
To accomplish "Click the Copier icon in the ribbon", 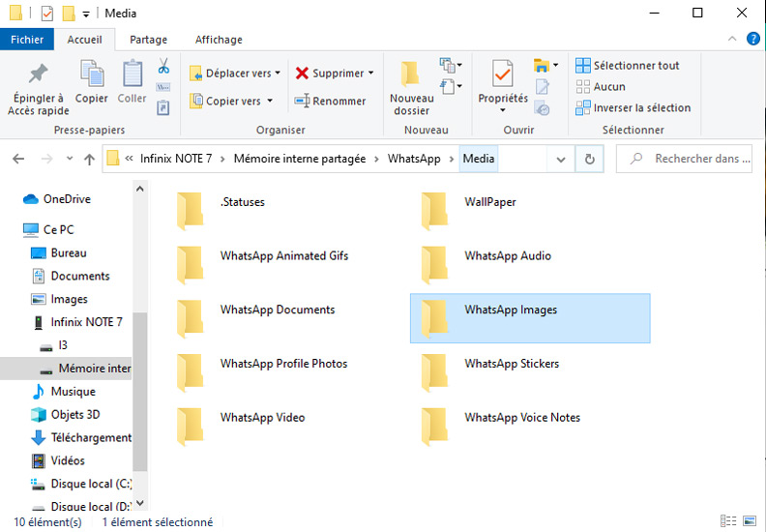I will (92, 75).
